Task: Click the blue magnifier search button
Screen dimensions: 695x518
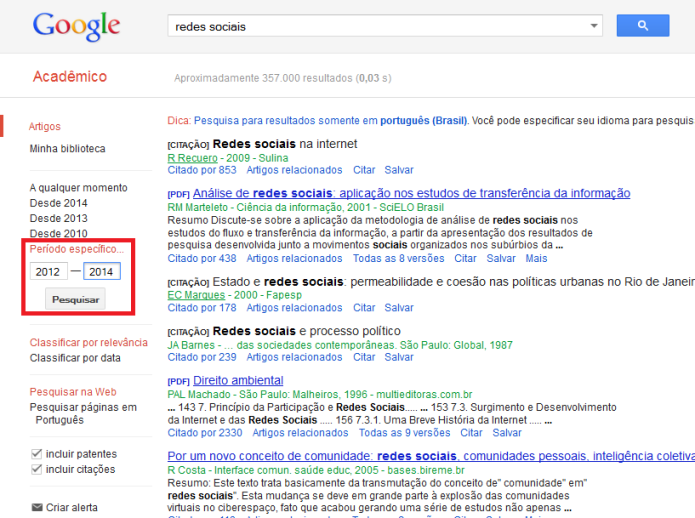Action: [643, 26]
